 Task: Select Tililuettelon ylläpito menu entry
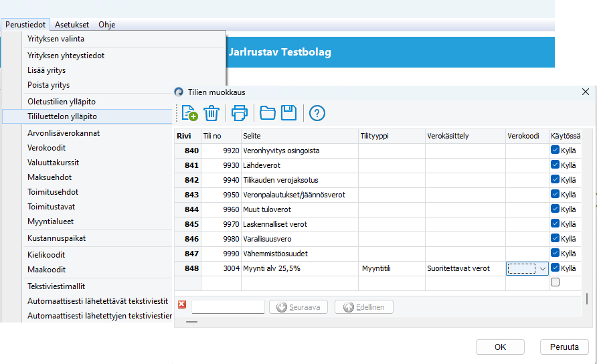click(88, 116)
